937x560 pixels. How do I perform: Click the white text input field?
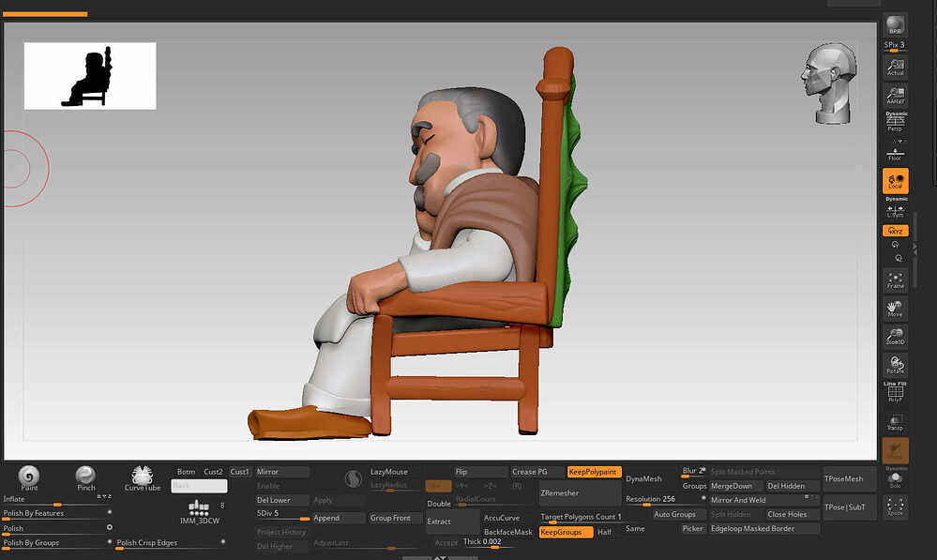pos(199,486)
